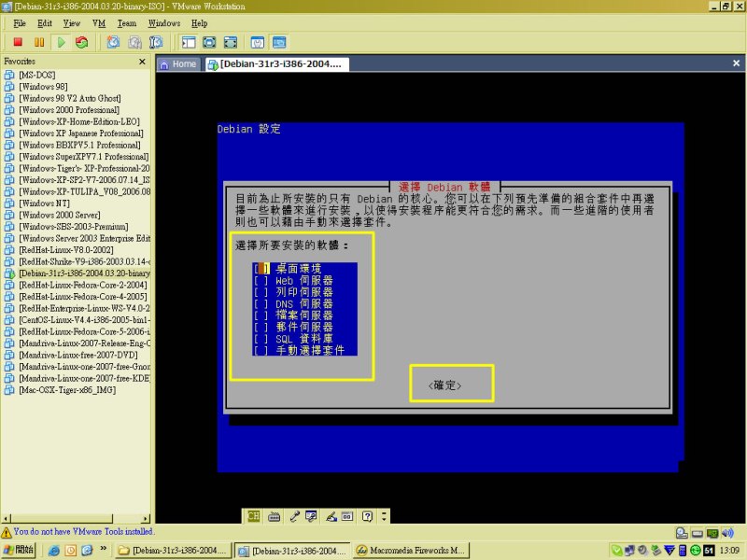Select [MS-DOS] in Favorites

point(37,75)
